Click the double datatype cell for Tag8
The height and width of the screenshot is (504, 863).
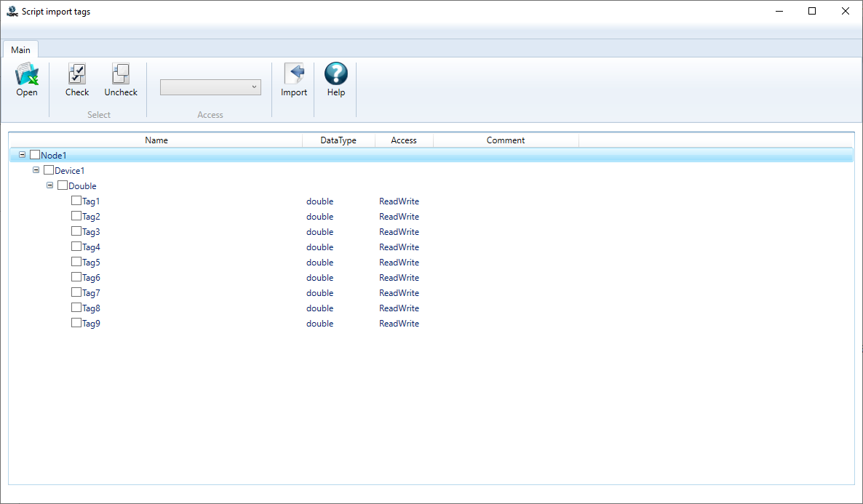319,308
